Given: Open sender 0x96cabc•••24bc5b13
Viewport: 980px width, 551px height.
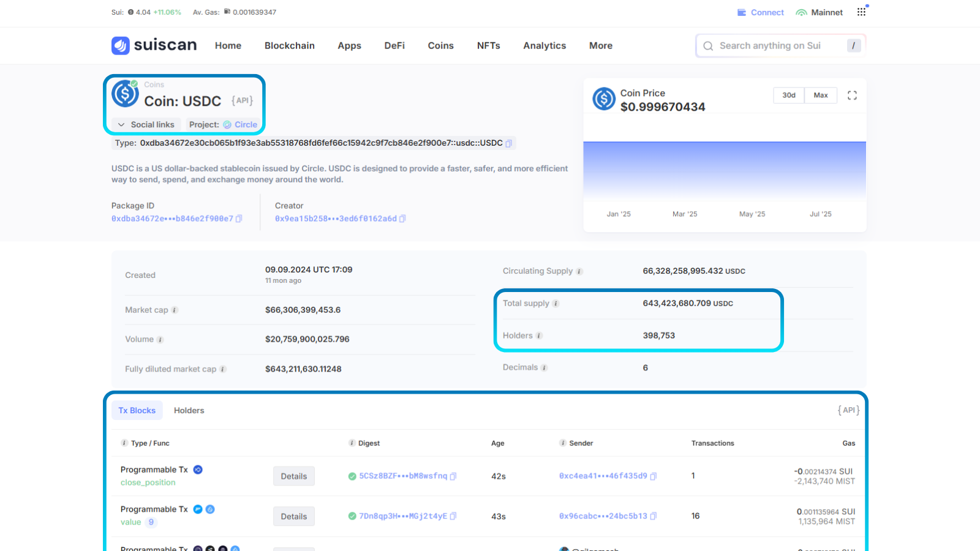Looking at the screenshot, I should (603, 516).
